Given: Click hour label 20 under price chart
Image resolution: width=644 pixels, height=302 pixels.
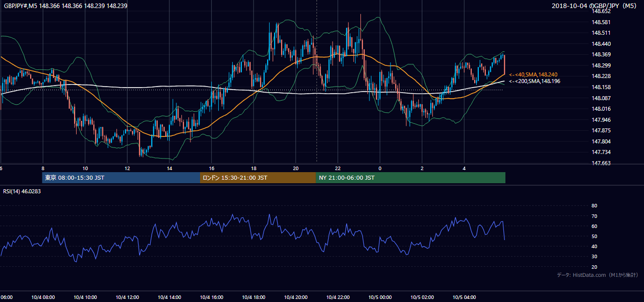Looking at the screenshot, I should 296,169.
